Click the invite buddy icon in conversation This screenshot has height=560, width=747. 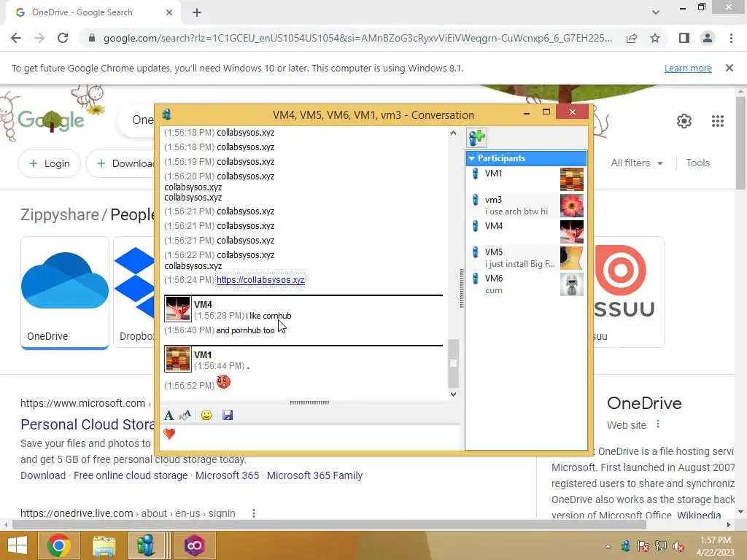click(x=477, y=138)
